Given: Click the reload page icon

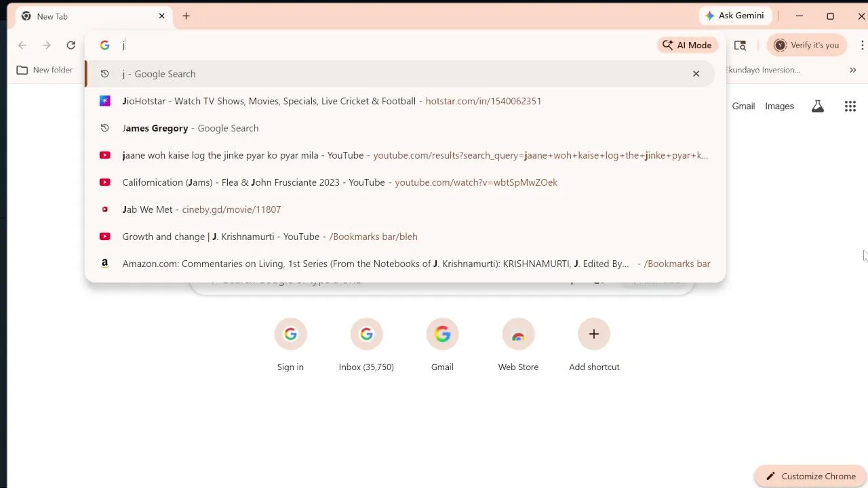Looking at the screenshot, I should point(71,45).
